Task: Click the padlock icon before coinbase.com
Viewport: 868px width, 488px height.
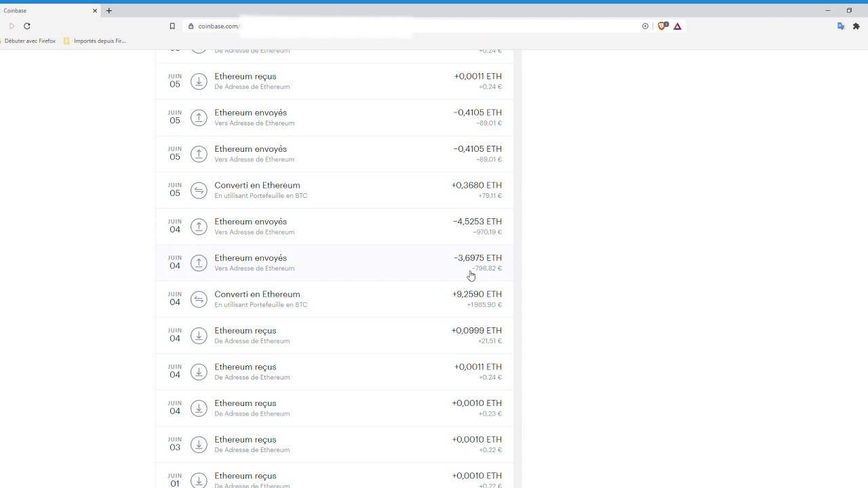Action: tap(191, 26)
